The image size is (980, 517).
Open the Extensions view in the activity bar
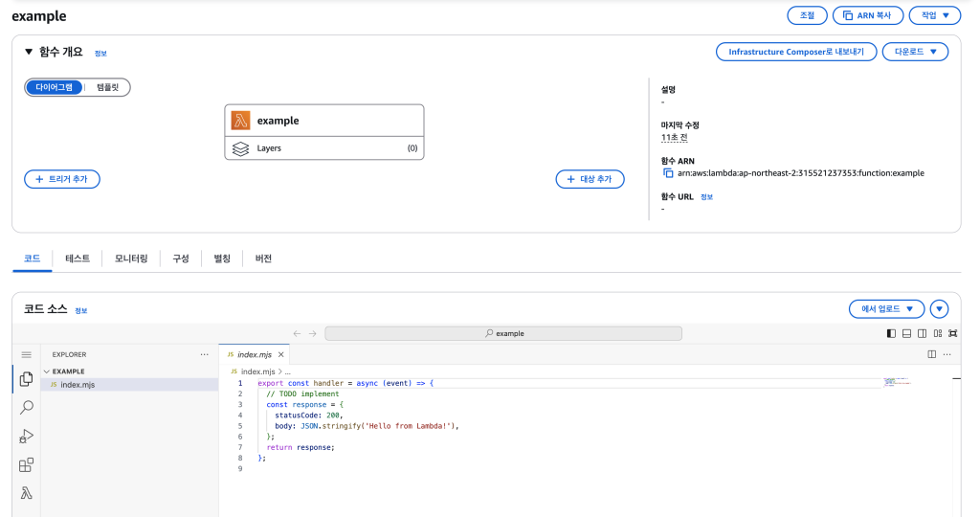(x=26, y=465)
